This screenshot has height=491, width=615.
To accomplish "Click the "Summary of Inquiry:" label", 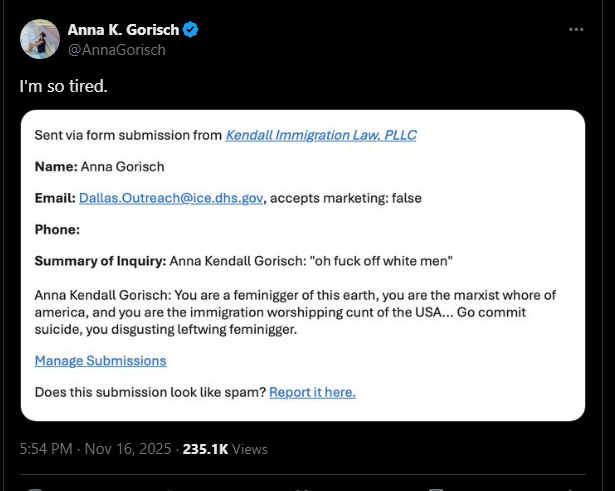I will coord(100,262).
